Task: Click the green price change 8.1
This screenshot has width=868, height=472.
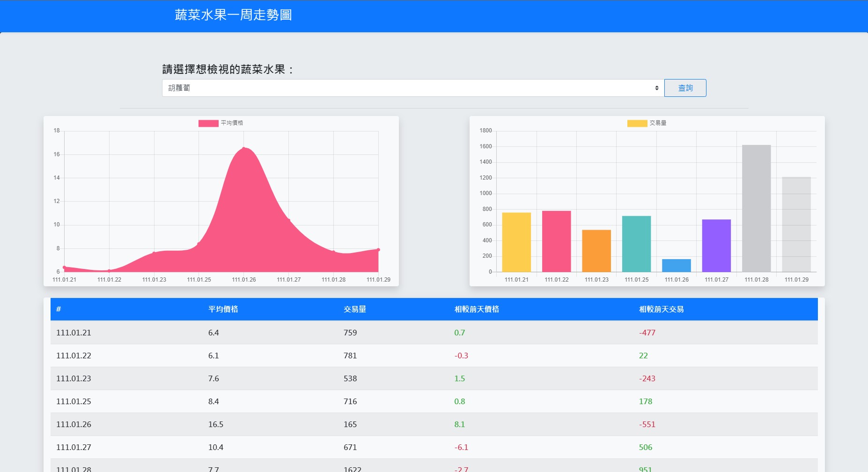Action: [x=460, y=424]
